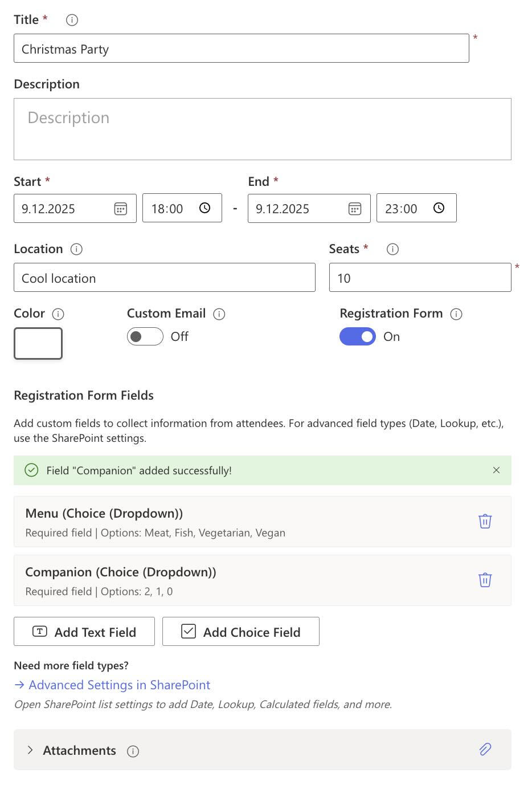
Task: Click the Add Choice Field button
Action: coord(241,632)
